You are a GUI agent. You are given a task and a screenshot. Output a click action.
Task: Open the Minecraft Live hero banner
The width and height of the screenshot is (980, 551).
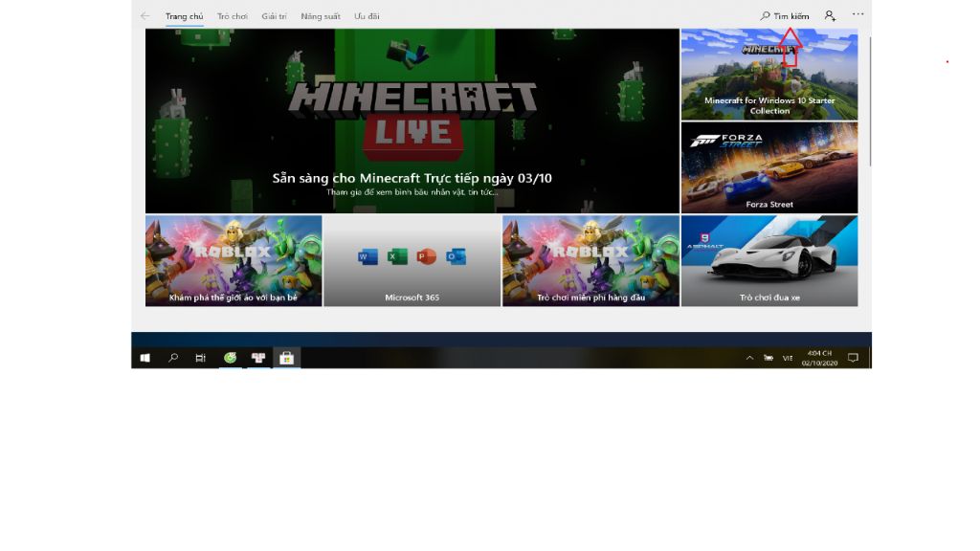pos(412,121)
